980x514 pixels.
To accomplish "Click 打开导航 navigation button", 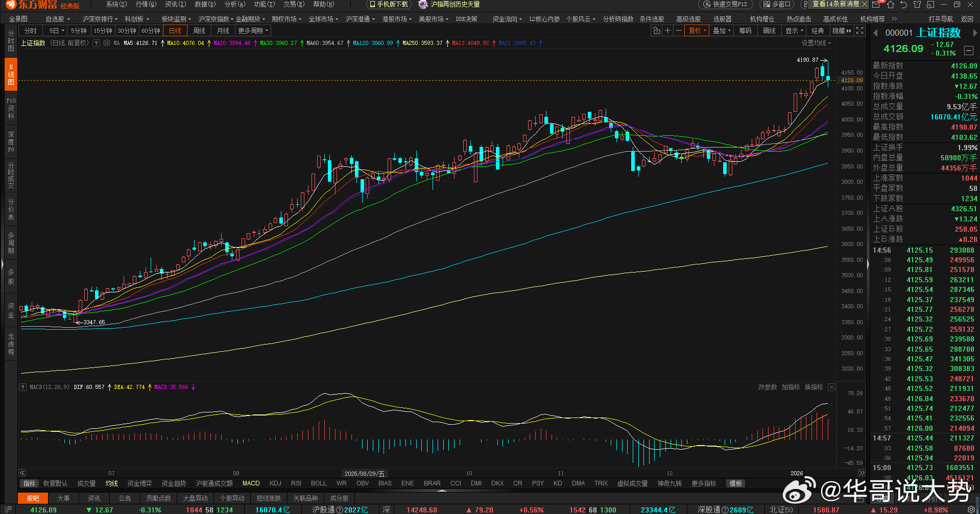I will click(941, 19).
